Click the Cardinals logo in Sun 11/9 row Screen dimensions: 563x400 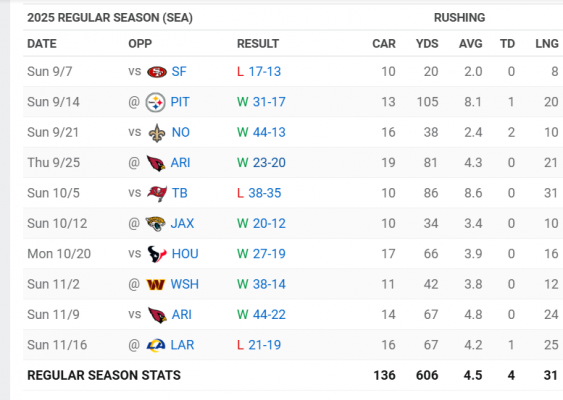click(x=157, y=315)
